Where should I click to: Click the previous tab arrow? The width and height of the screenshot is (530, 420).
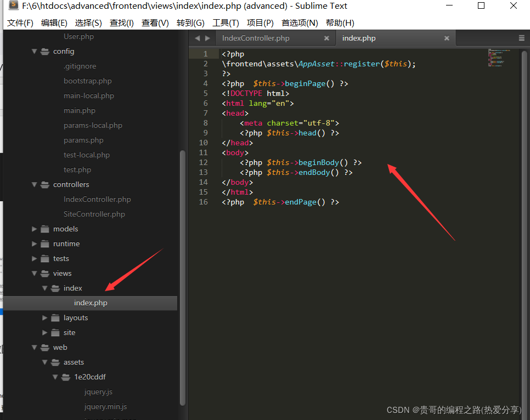coord(198,38)
